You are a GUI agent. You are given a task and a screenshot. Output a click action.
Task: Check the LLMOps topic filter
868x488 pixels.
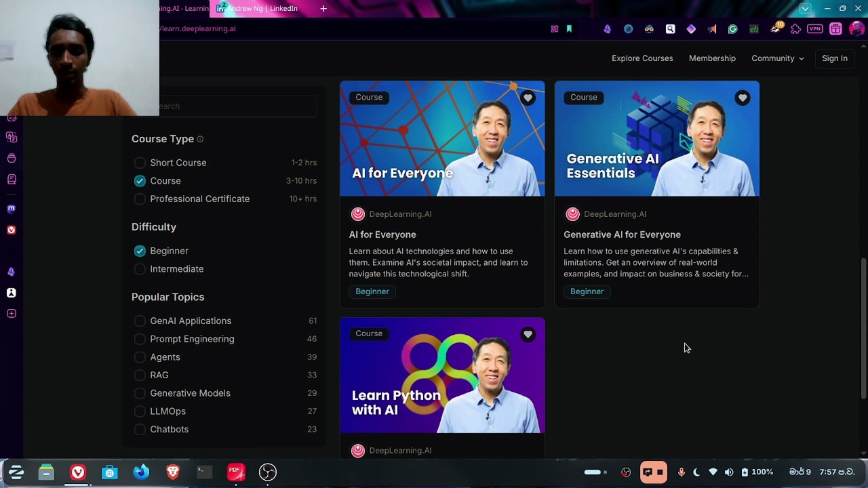point(140,411)
